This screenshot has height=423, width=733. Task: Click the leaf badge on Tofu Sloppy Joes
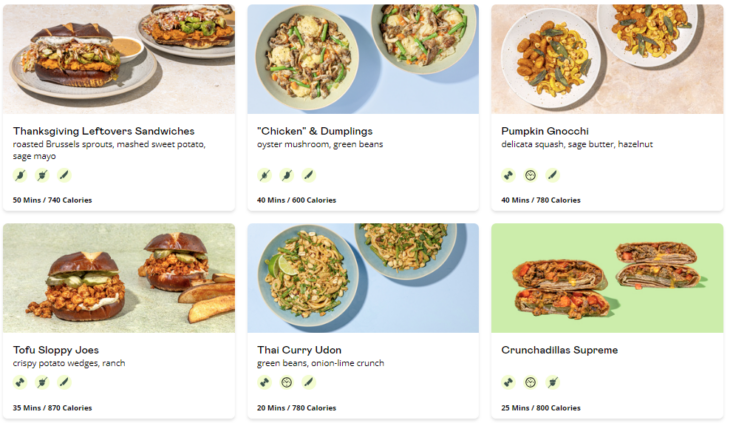coord(64,382)
